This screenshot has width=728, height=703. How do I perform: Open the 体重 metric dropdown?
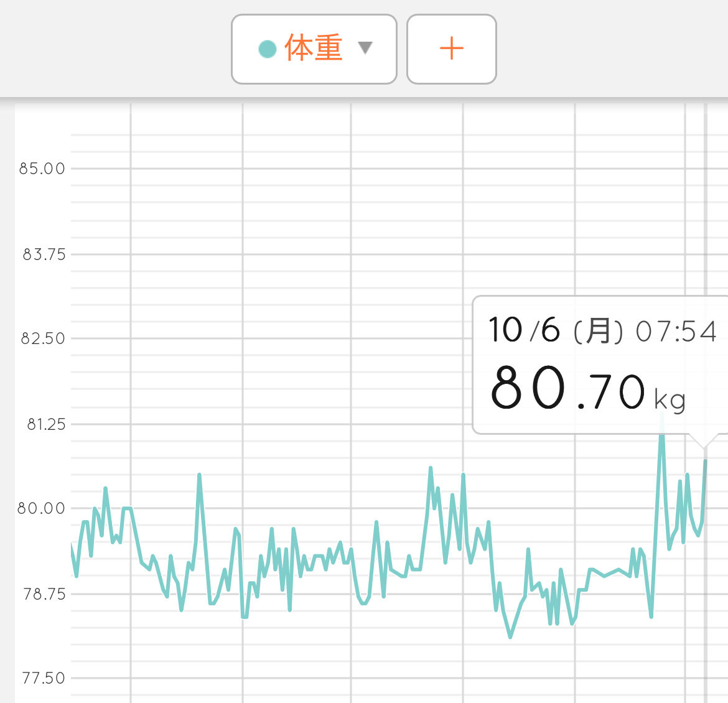314,49
